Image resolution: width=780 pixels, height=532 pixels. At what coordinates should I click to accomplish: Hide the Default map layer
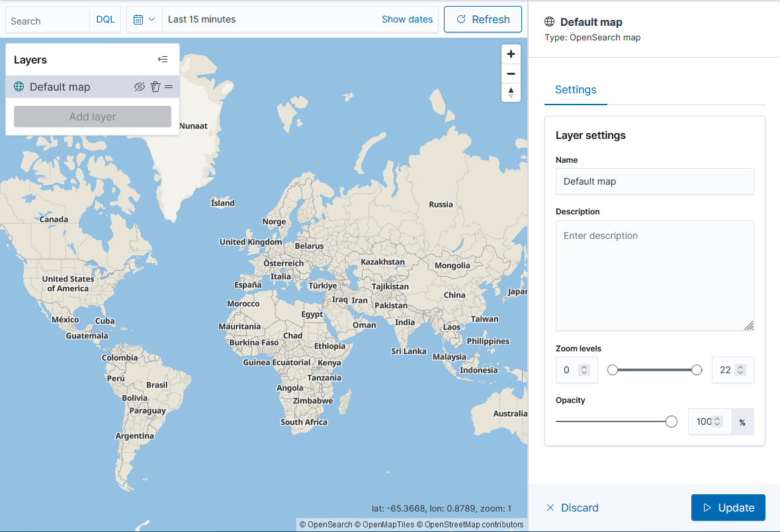pyautogui.click(x=139, y=87)
